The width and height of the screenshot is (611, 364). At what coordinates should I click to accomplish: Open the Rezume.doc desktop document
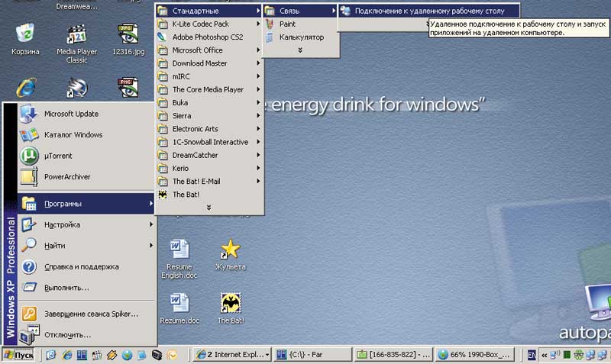coord(179,304)
